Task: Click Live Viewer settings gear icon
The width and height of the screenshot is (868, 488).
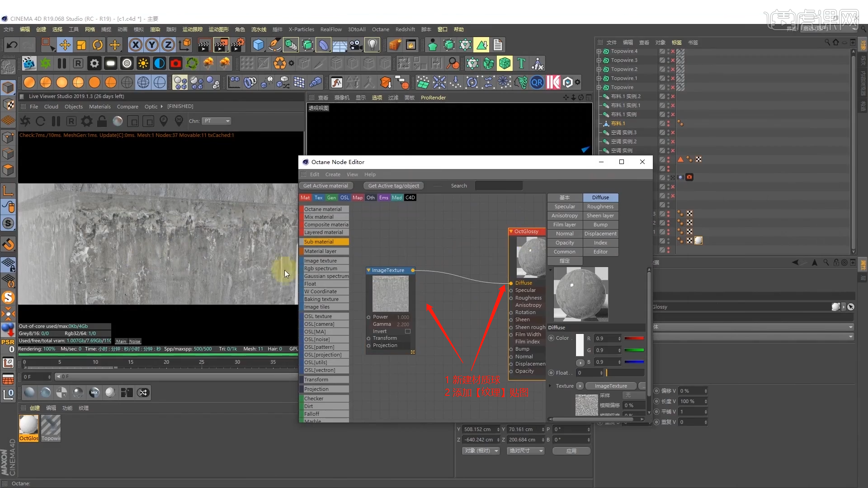Action: coord(87,121)
